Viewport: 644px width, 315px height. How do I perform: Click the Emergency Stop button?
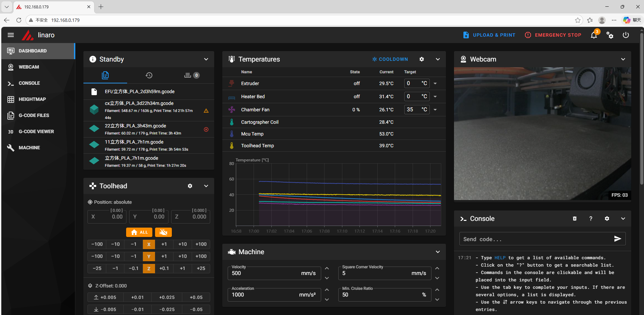[553, 35]
